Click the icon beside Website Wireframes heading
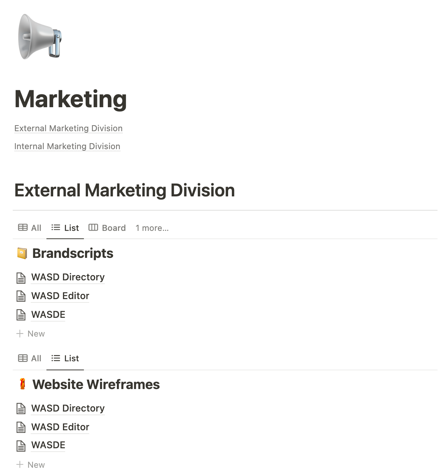 (23, 384)
